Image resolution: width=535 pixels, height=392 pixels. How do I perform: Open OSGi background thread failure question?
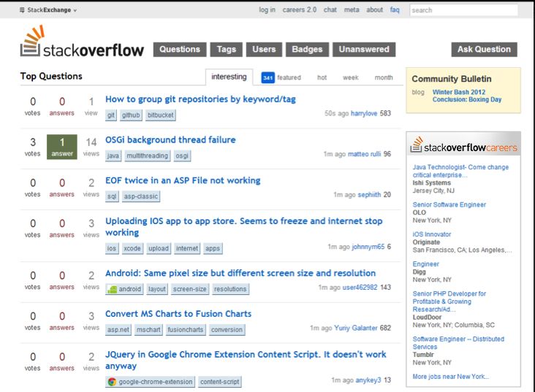coord(170,139)
